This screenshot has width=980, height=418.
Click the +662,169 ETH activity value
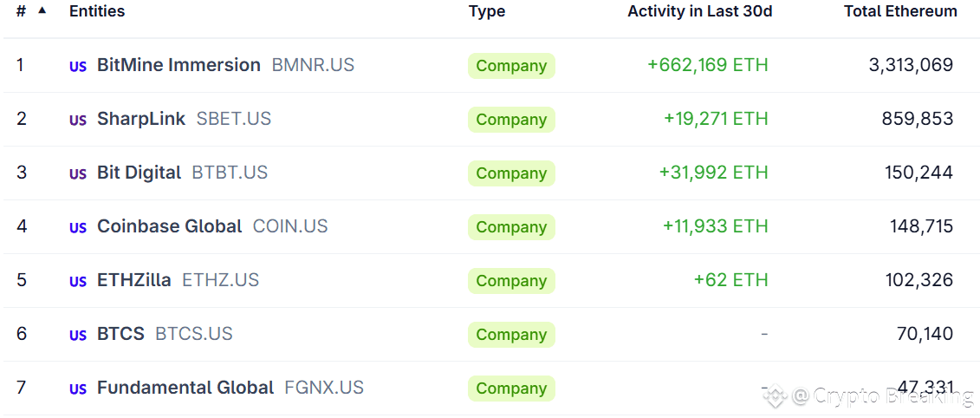coord(707,65)
